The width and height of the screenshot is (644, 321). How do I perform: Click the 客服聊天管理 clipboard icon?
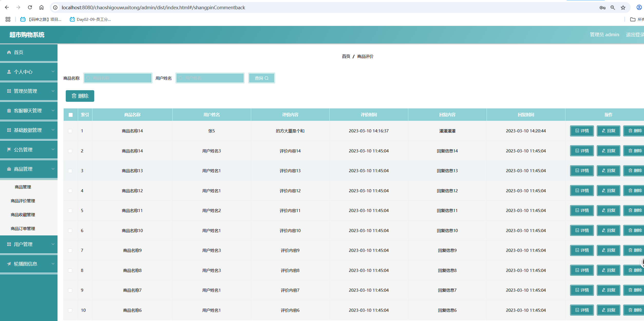pyautogui.click(x=9, y=111)
